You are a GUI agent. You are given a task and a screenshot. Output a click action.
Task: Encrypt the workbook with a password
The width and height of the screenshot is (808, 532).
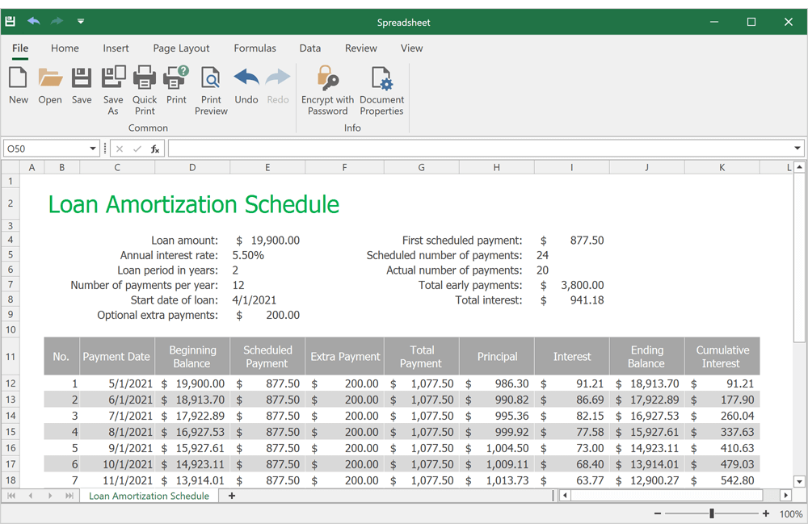(326, 85)
